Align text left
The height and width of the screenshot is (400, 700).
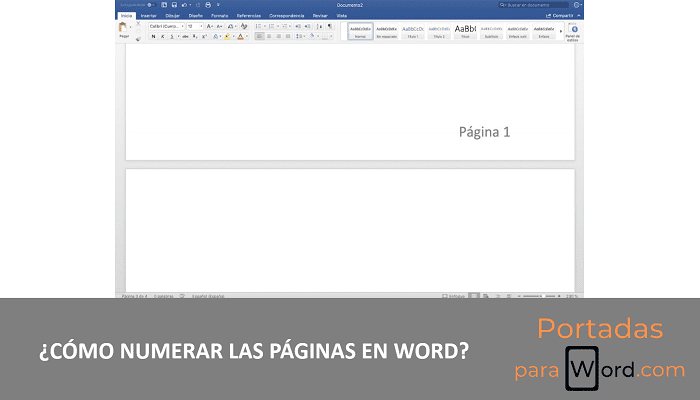(x=259, y=36)
